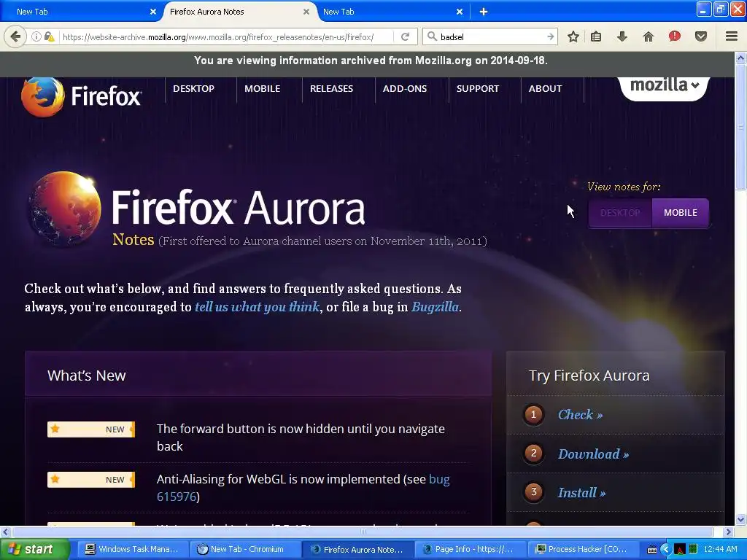The image size is (747, 560).
Task: Open the ABOUT navigation item
Action: (x=545, y=88)
